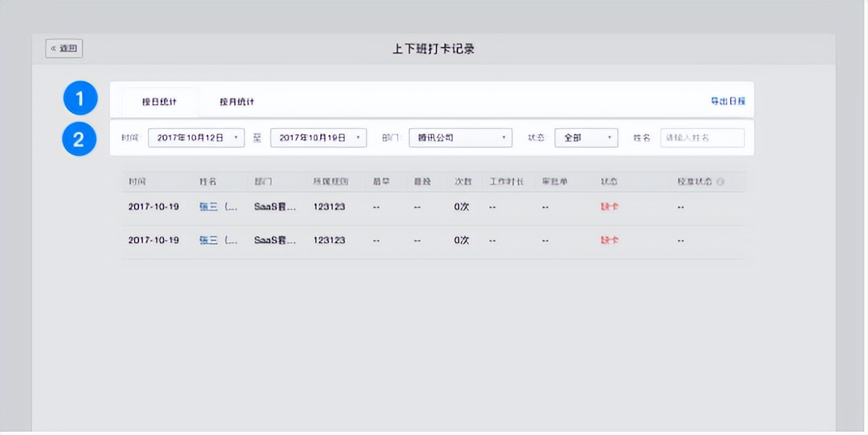Open the 部门 dropdown showing 腾讯公司

point(460,137)
